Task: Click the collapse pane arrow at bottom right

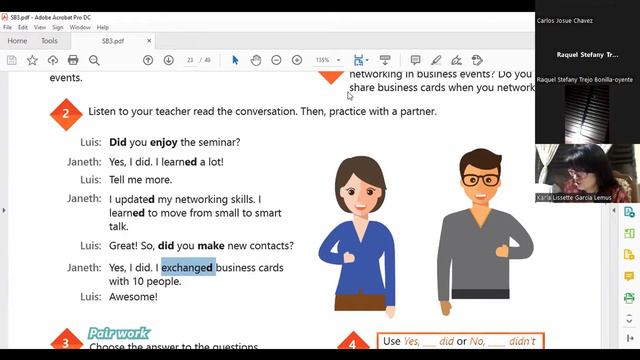Action: [630, 338]
